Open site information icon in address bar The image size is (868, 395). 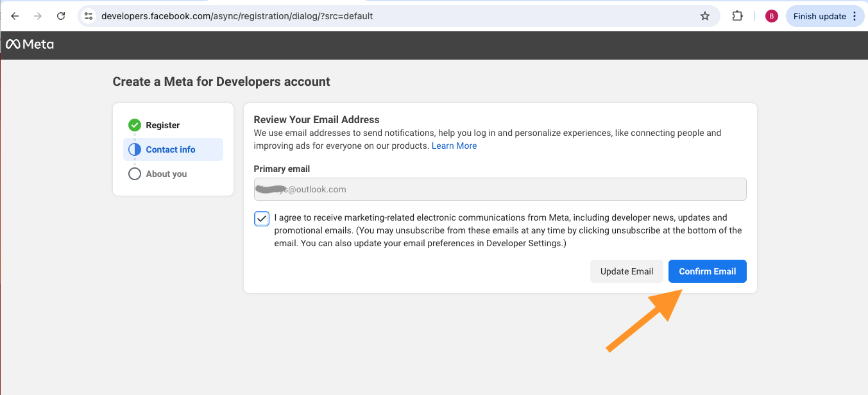[89, 16]
